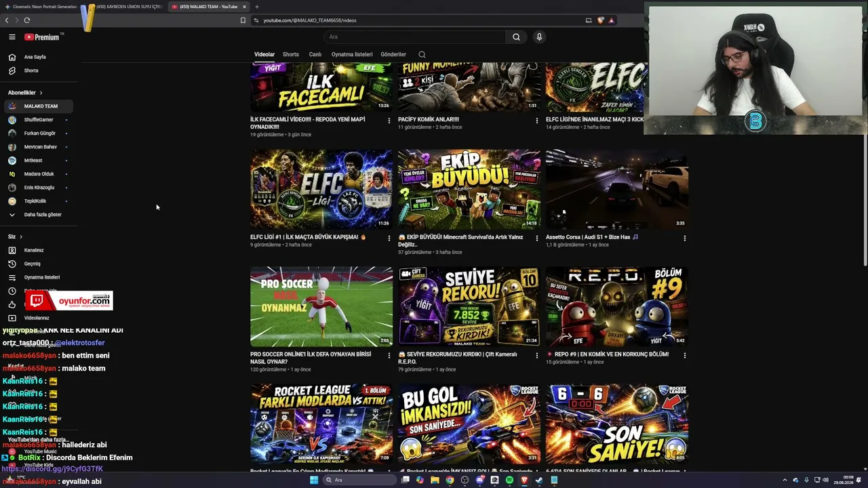Screen dimensions: 868x488
Task: Click the magnifier search button beside the search box
Action: [x=516, y=37]
